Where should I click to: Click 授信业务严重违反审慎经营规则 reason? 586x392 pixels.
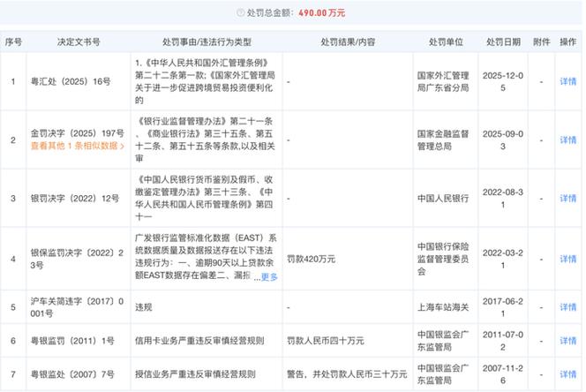point(195,374)
